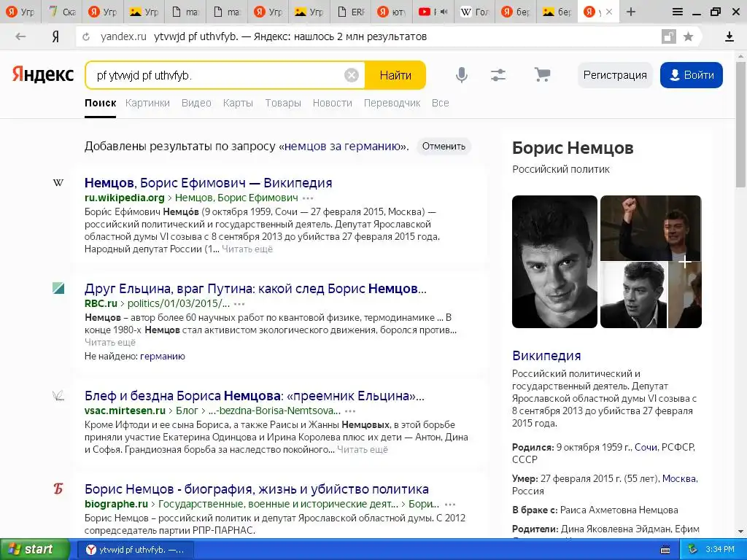This screenshot has width=747, height=560.
Task: Open the Видео search category
Action: click(196, 103)
